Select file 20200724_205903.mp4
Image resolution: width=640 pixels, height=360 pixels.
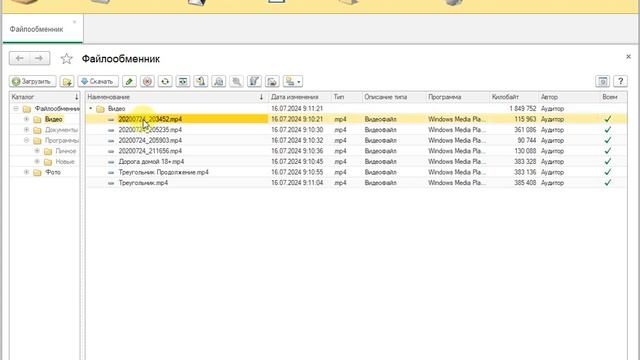point(150,140)
